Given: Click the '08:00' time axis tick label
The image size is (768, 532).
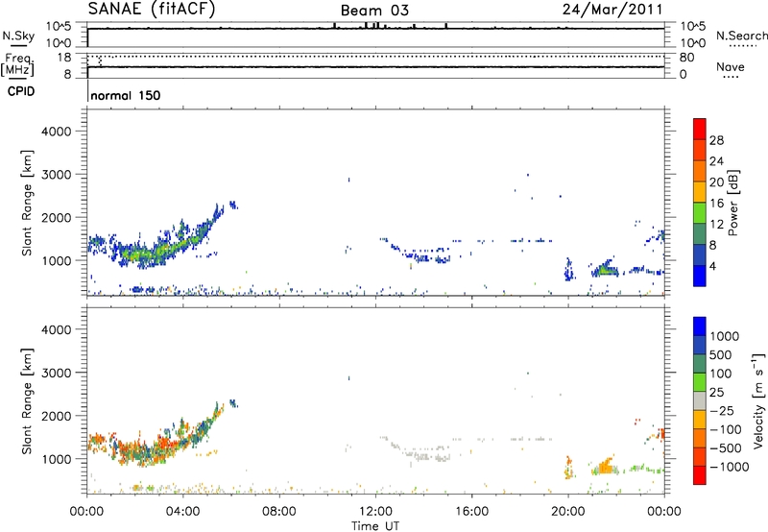Looking at the screenshot, I should tap(278, 512).
